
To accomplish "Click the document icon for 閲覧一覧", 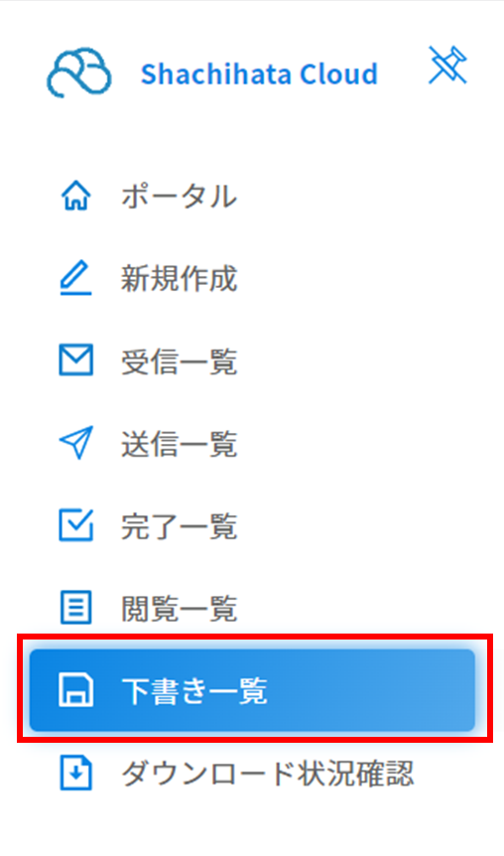I will tap(75, 608).
